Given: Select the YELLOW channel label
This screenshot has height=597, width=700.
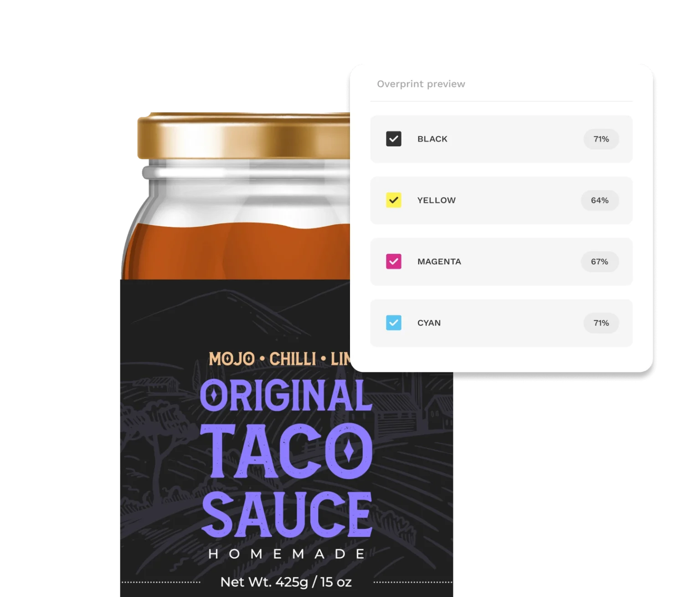Looking at the screenshot, I should pyautogui.click(x=437, y=200).
